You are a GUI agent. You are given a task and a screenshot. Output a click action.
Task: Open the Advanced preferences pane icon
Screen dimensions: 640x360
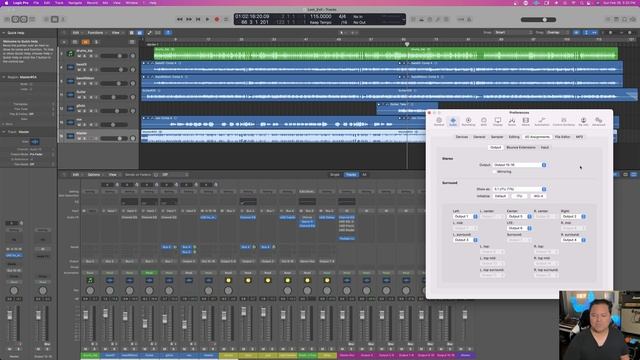coord(598,121)
